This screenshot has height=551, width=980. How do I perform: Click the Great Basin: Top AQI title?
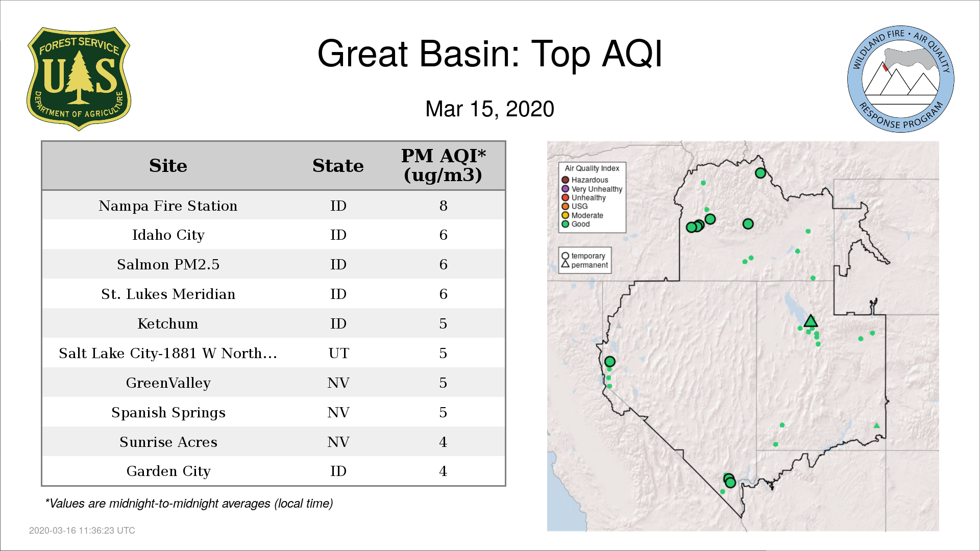click(x=490, y=54)
